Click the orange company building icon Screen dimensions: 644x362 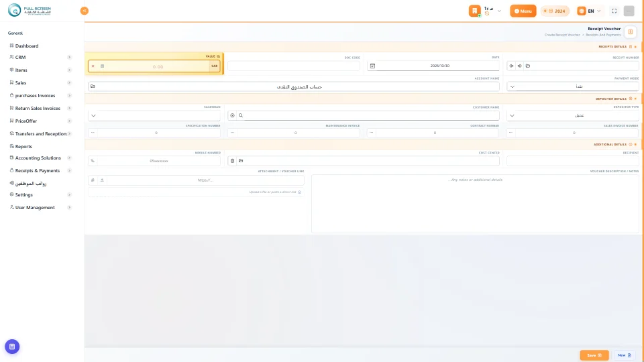[474, 11]
